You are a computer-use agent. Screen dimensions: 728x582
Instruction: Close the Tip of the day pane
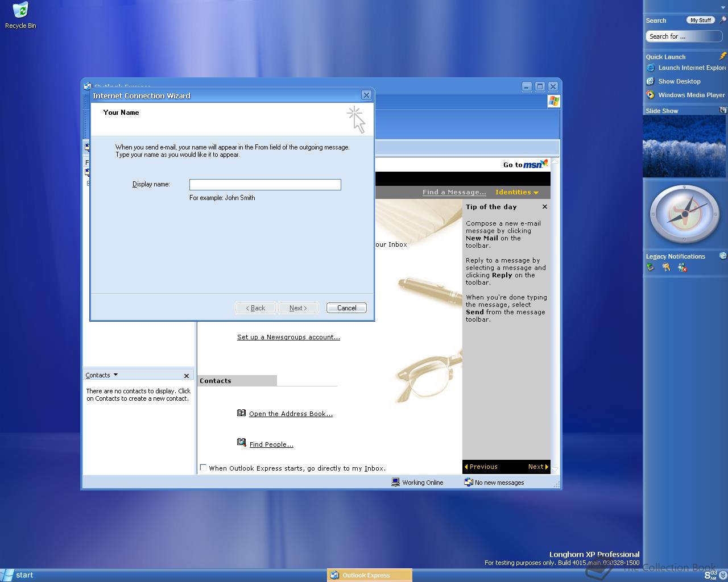[544, 207]
